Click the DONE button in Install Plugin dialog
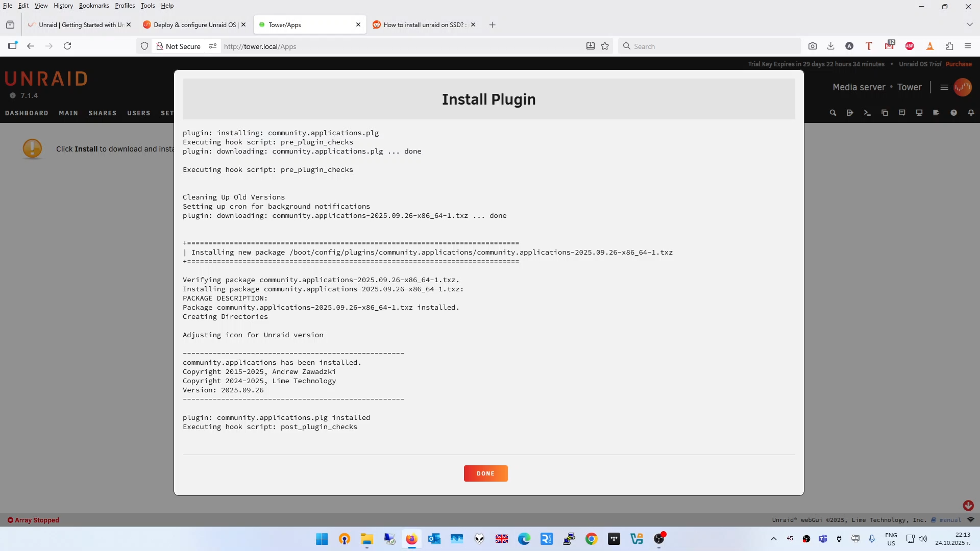This screenshot has height=551, width=980. 485,473
